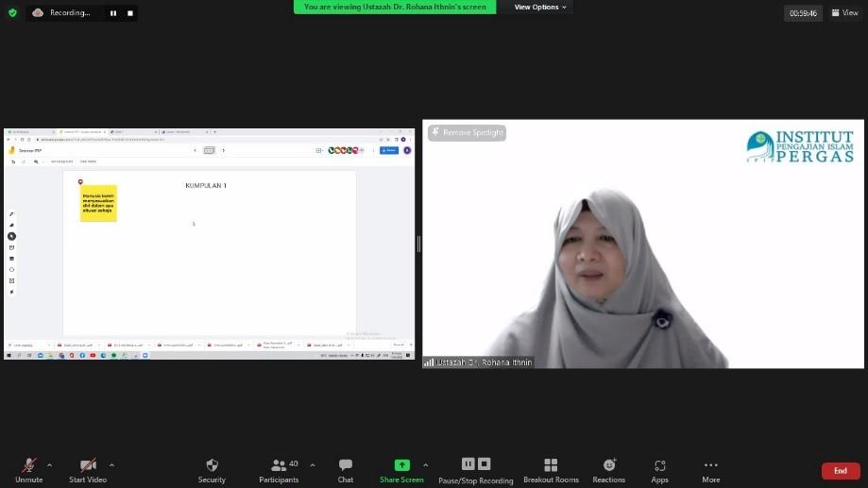
Task: Unmute the microphone
Action: [x=28, y=471]
